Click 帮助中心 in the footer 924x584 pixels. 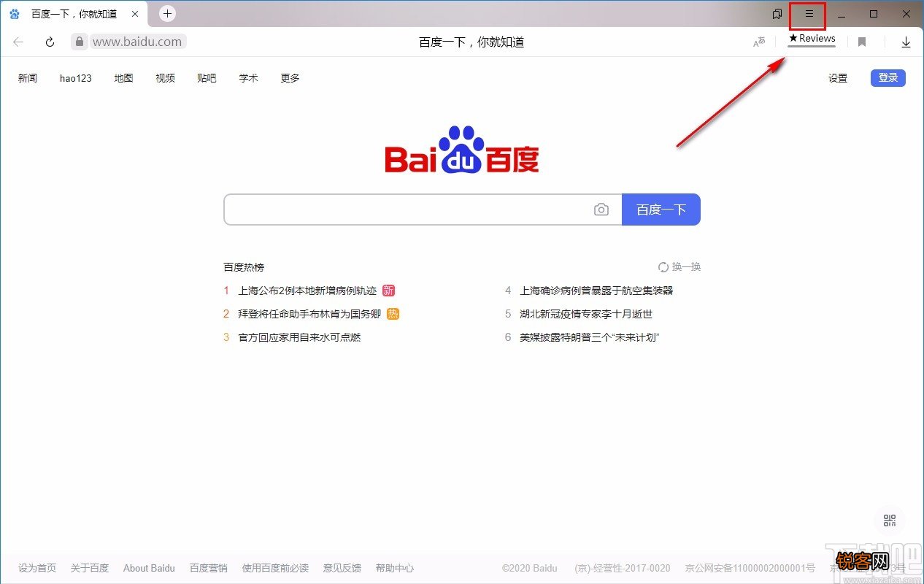[x=395, y=568]
